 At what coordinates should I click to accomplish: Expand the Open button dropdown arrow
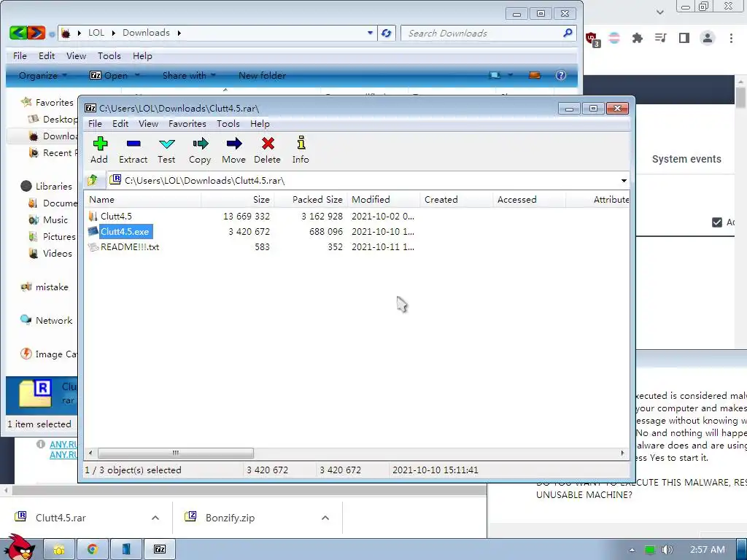click(137, 75)
